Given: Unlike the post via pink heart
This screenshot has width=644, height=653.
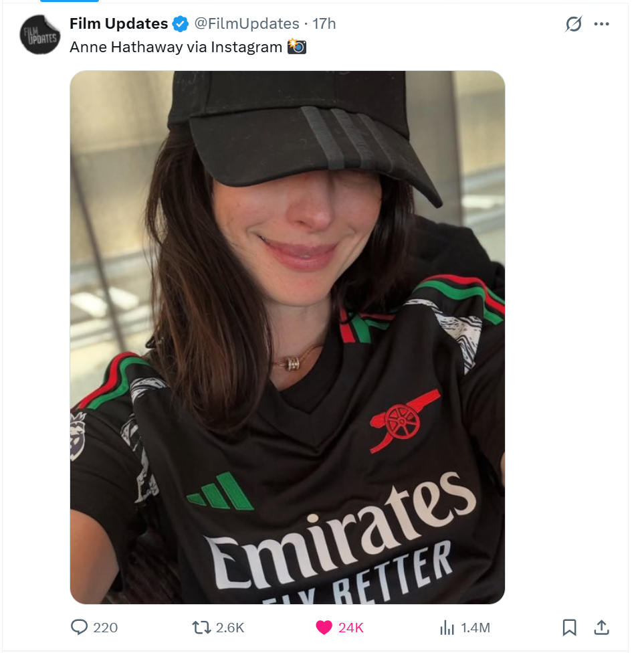Looking at the screenshot, I should (324, 628).
